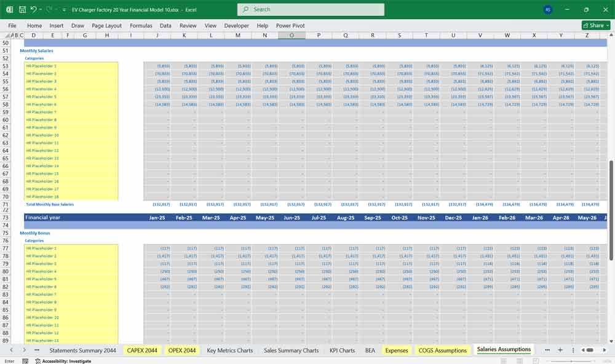Click the macro record icon in status bar
Viewport: 615px width, 364px height.
pos(25,361)
